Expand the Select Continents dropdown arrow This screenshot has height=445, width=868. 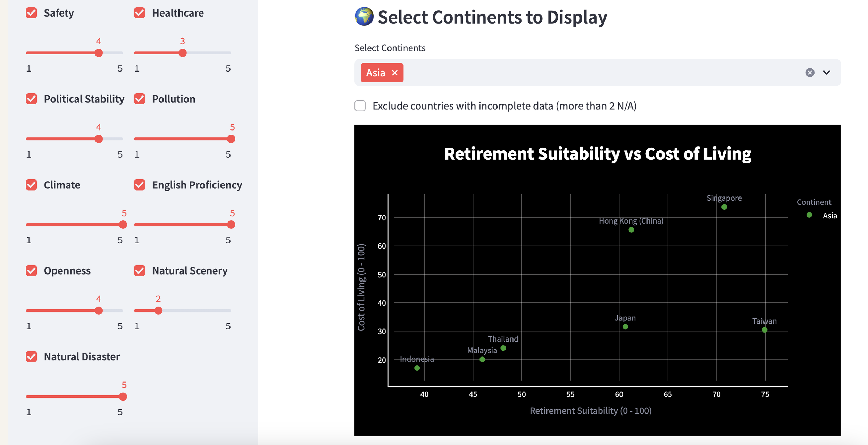pyautogui.click(x=827, y=73)
